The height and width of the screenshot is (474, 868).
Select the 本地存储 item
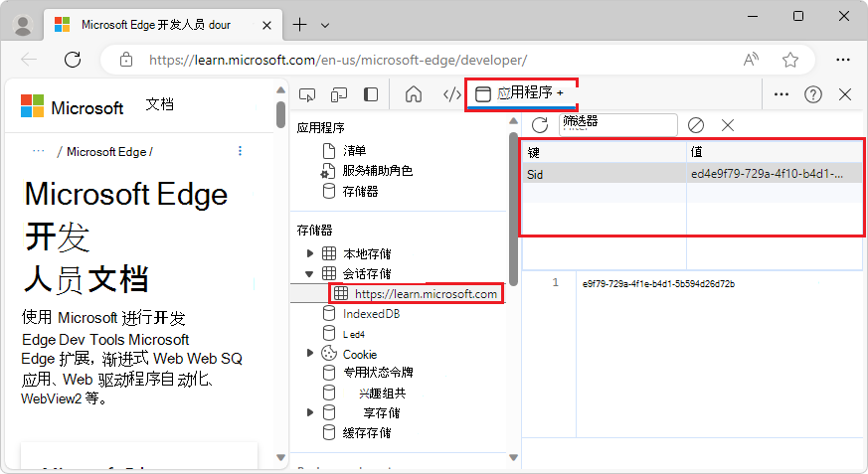click(367, 253)
